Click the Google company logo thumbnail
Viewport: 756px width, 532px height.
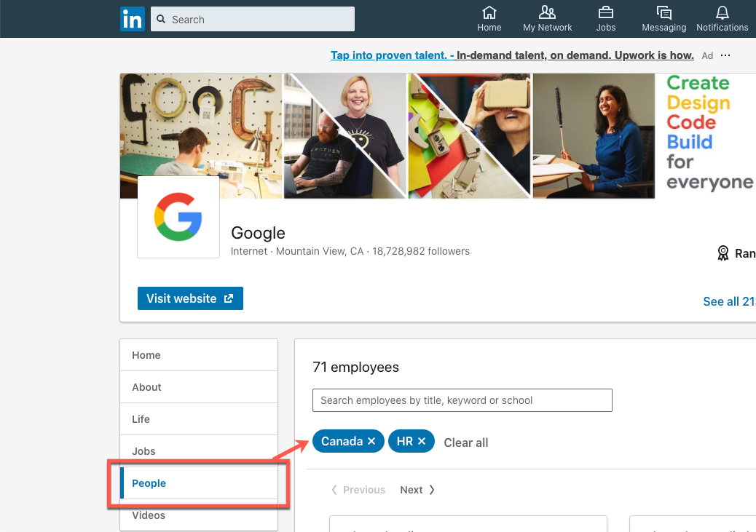point(178,217)
